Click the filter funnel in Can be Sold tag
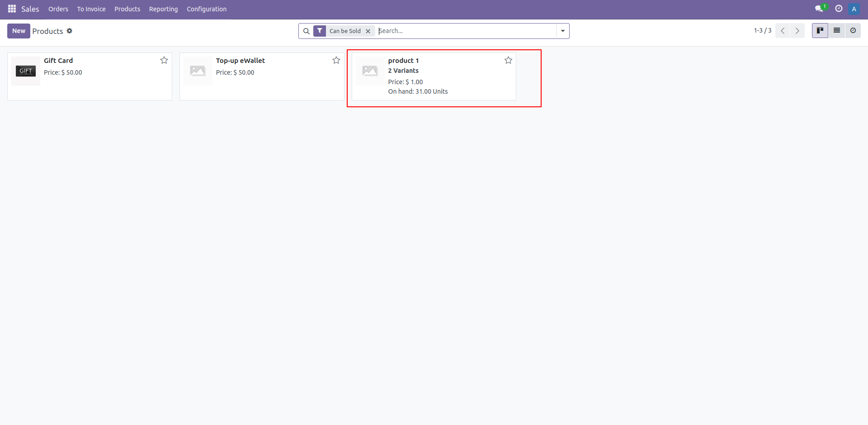Viewport: 868px width, 425px height. [320, 31]
